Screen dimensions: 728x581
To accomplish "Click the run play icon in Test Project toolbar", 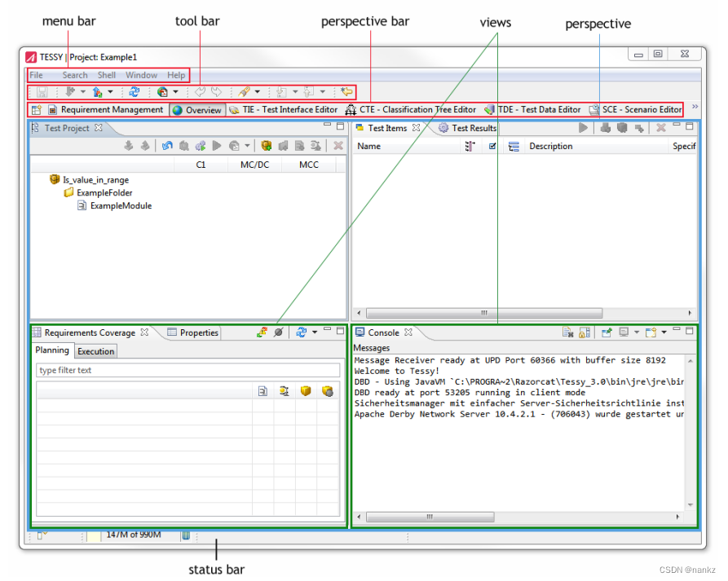I will (216, 146).
